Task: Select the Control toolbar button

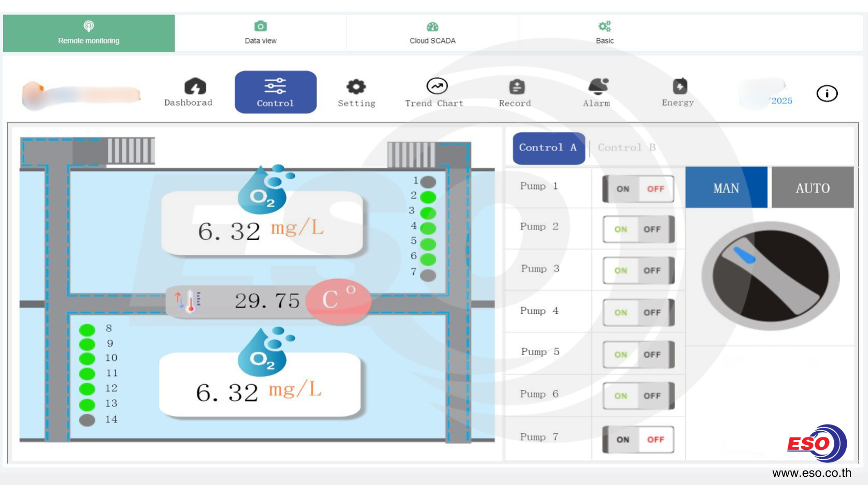Action: pyautogui.click(x=275, y=92)
